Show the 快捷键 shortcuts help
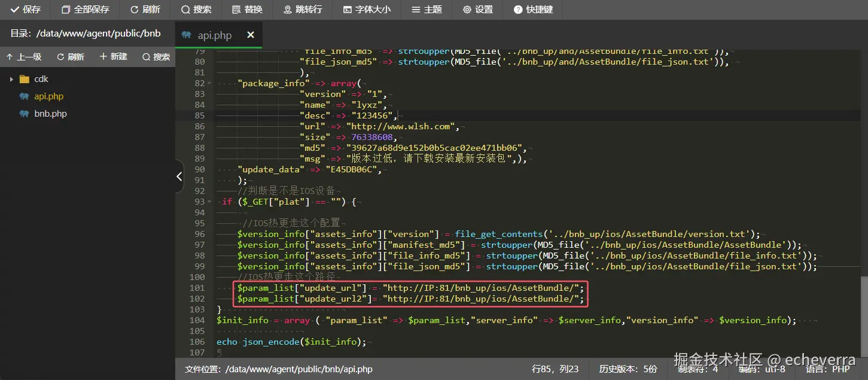Image resolution: width=868 pixels, height=380 pixels. coord(534,10)
